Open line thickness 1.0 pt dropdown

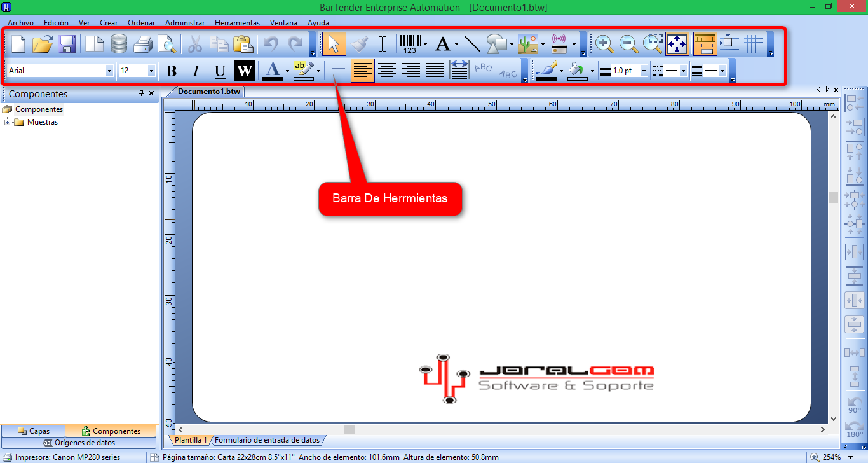[x=644, y=71]
